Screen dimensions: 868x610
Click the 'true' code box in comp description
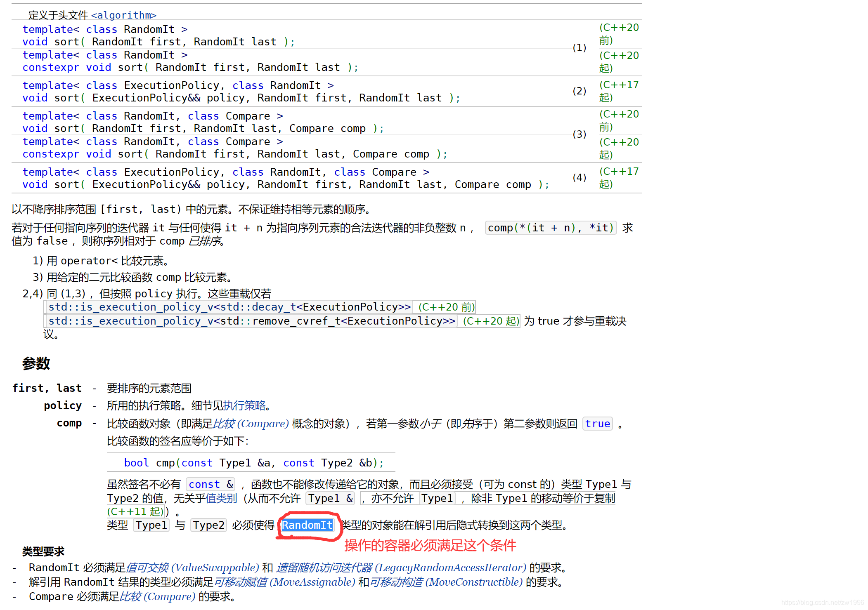pos(597,424)
